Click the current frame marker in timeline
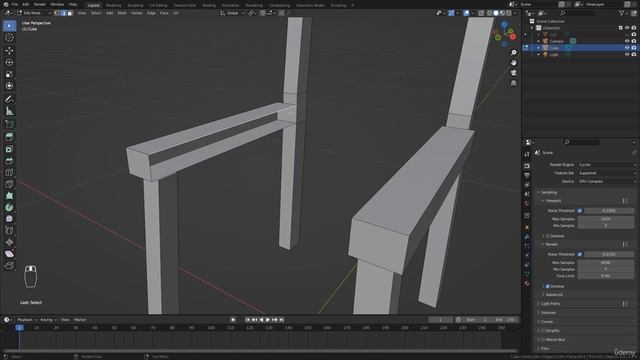The height and width of the screenshot is (360, 640). (19, 328)
